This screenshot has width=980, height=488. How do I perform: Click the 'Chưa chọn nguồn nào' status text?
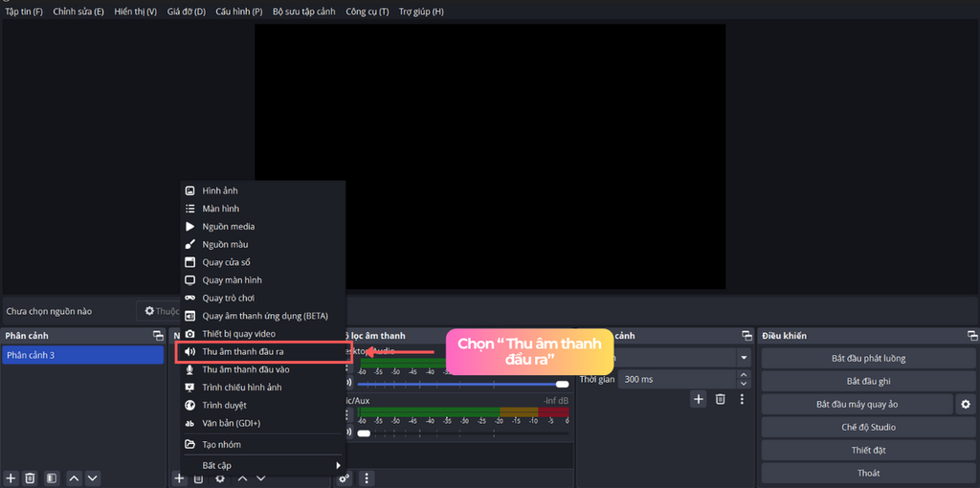50,311
